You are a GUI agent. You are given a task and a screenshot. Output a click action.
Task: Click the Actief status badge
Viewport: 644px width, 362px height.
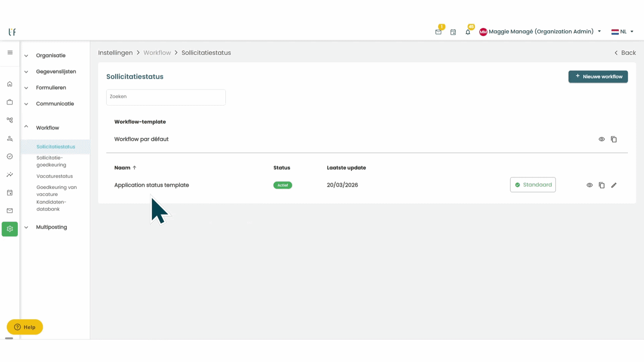283,185
